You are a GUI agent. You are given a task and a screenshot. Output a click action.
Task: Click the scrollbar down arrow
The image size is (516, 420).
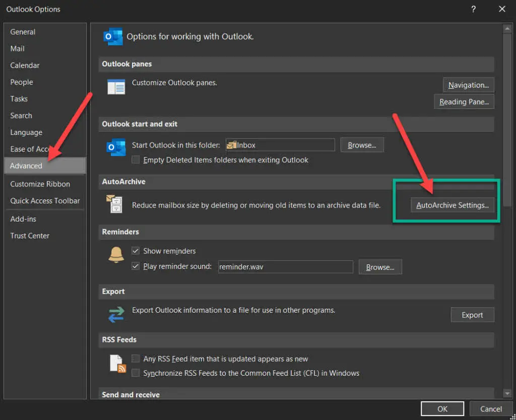pyautogui.click(x=507, y=393)
